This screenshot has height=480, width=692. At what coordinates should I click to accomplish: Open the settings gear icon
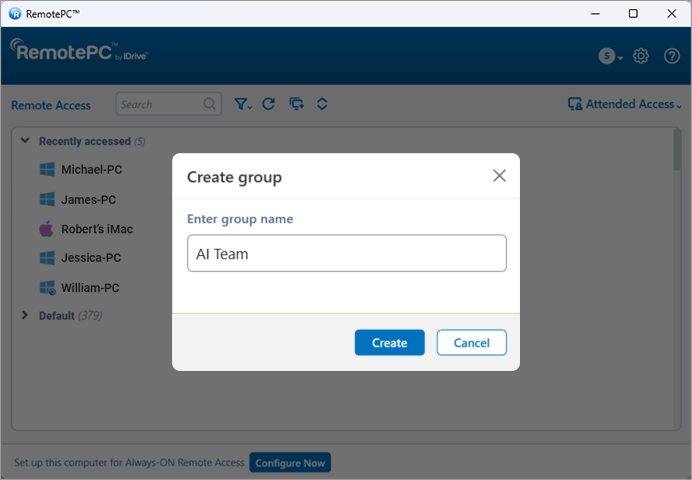[641, 56]
